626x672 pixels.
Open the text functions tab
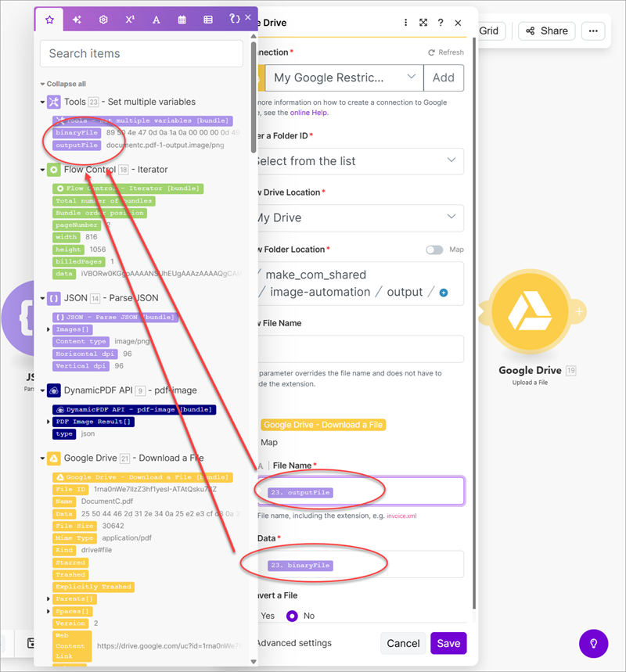(x=156, y=20)
